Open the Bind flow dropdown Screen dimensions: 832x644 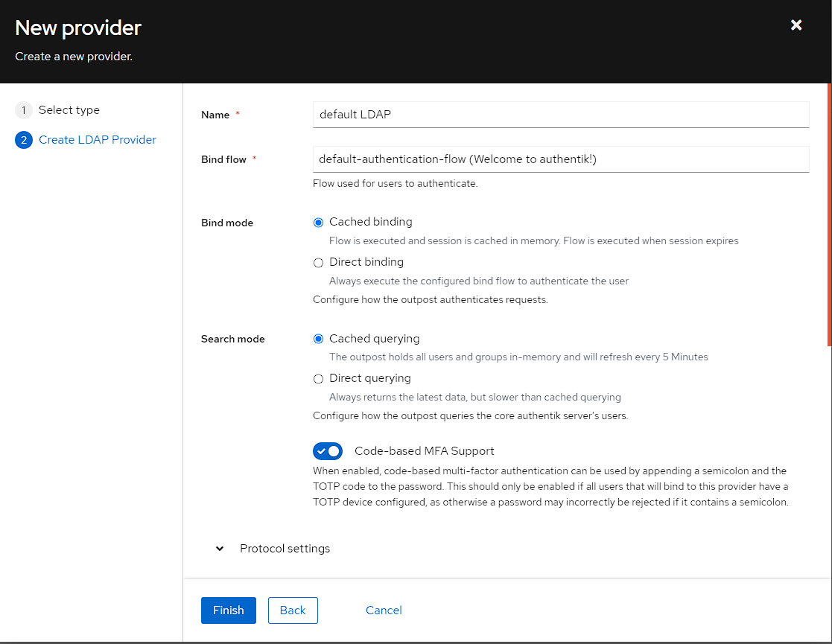click(561, 159)
